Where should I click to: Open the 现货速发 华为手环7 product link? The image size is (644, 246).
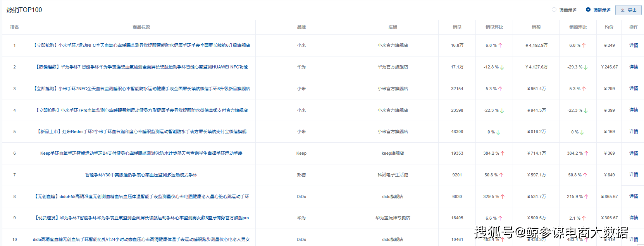click(x=141, y=218)
